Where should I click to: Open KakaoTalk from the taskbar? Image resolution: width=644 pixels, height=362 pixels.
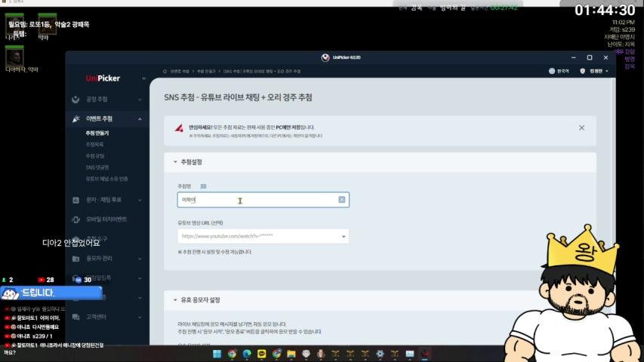(262, 354)
